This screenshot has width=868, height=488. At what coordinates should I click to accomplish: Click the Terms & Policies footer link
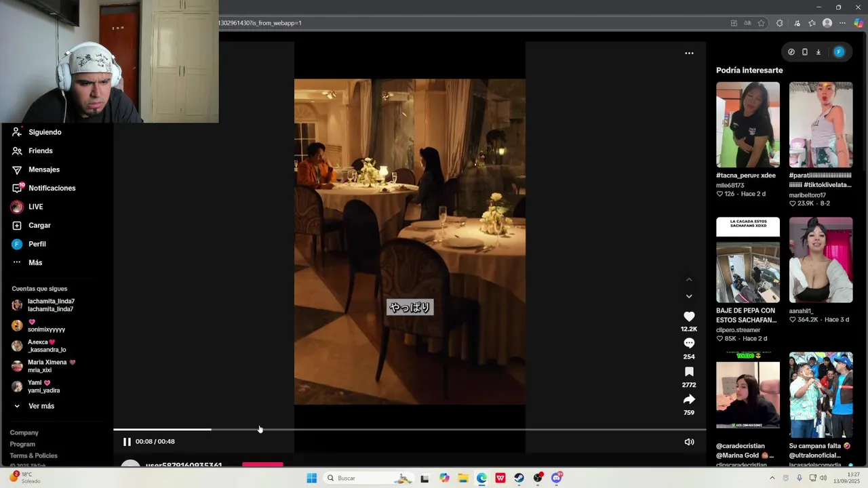34,455
